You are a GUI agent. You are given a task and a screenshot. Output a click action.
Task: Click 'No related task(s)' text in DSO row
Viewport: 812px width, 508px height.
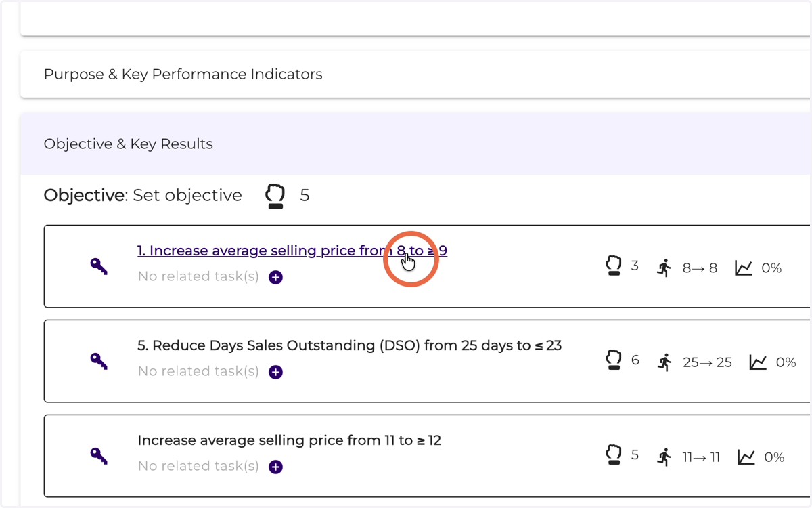198,371
